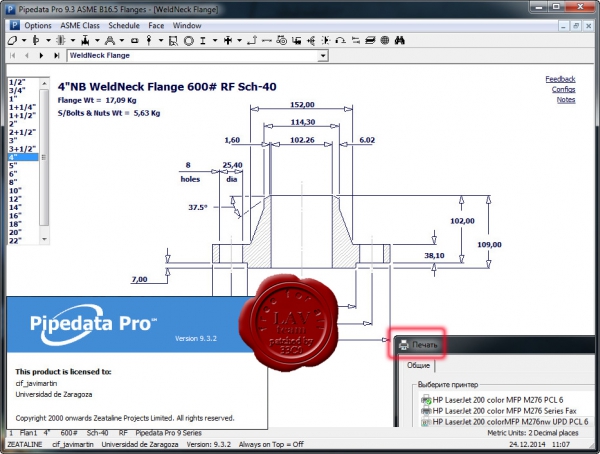
Task: Click the size list scrollbar thumb
Action: 44,157
